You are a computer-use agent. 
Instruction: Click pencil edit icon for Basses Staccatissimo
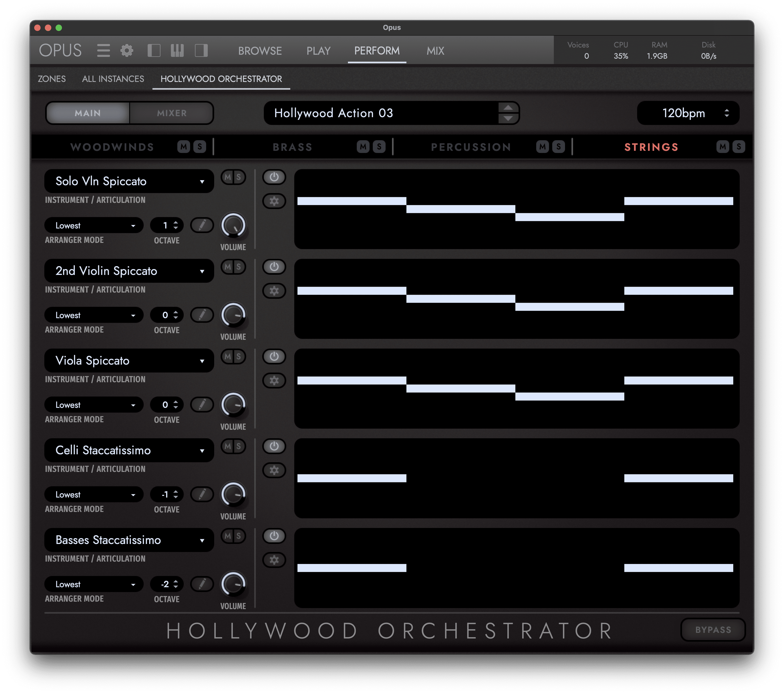click(202, 584)
